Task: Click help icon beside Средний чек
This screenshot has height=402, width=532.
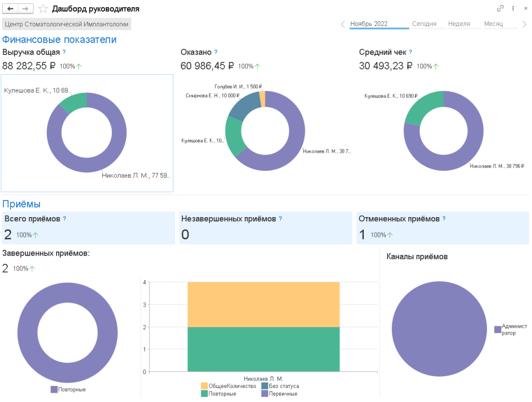Action: click(410, 52)
